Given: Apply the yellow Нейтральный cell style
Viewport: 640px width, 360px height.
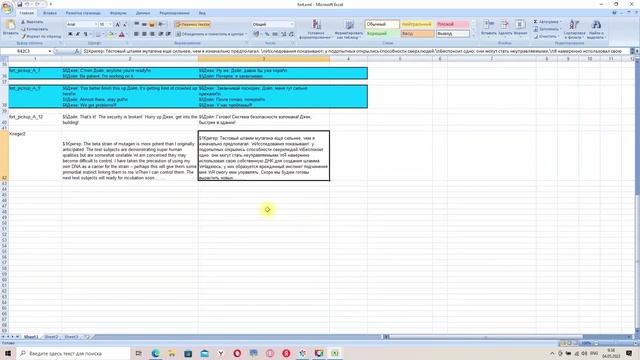Looking at the screenshot, I should (417, 24).
